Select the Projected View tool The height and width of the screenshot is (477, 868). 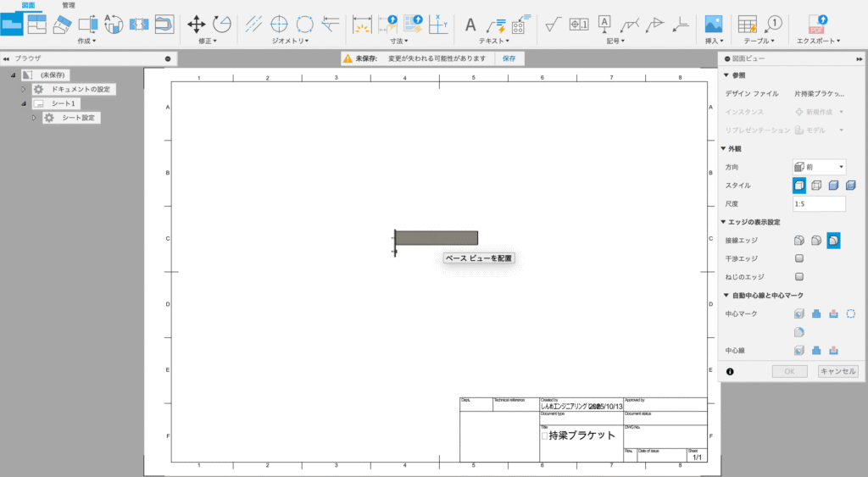[37, 25]
